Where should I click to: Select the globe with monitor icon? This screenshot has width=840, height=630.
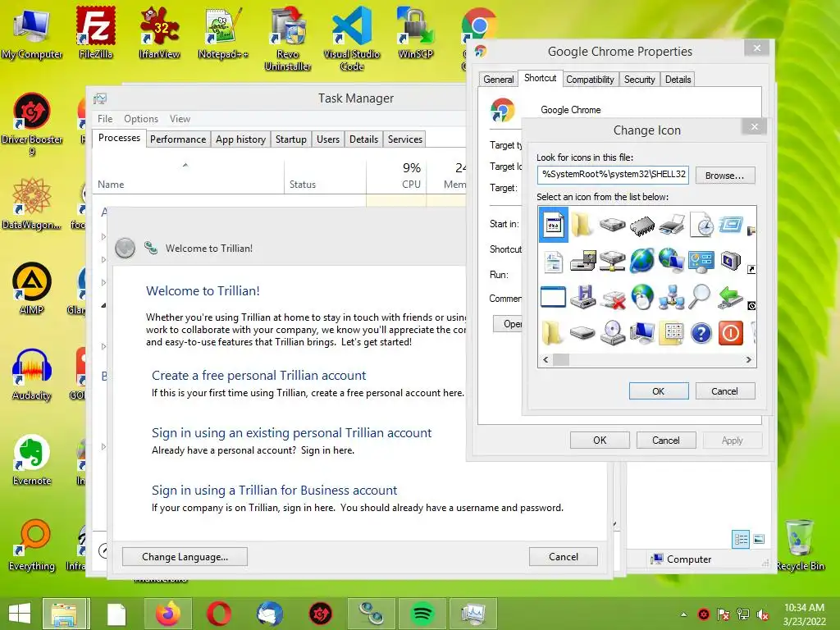671,261
